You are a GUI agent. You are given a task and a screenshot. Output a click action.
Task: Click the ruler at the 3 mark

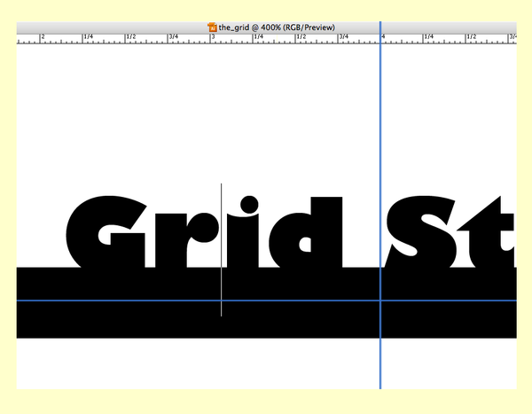pyautogui.click(x=211, y=38)
